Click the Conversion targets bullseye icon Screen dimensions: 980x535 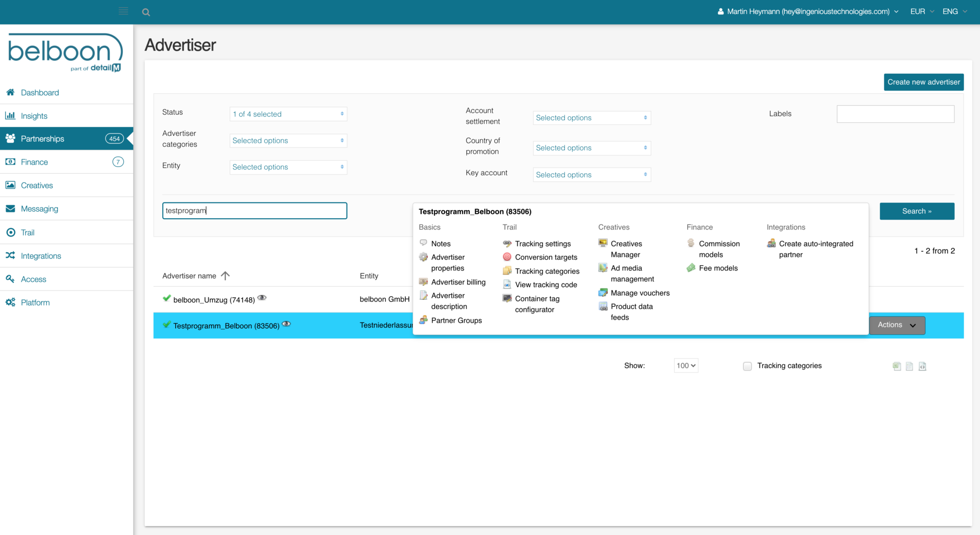tap(507, 257)
